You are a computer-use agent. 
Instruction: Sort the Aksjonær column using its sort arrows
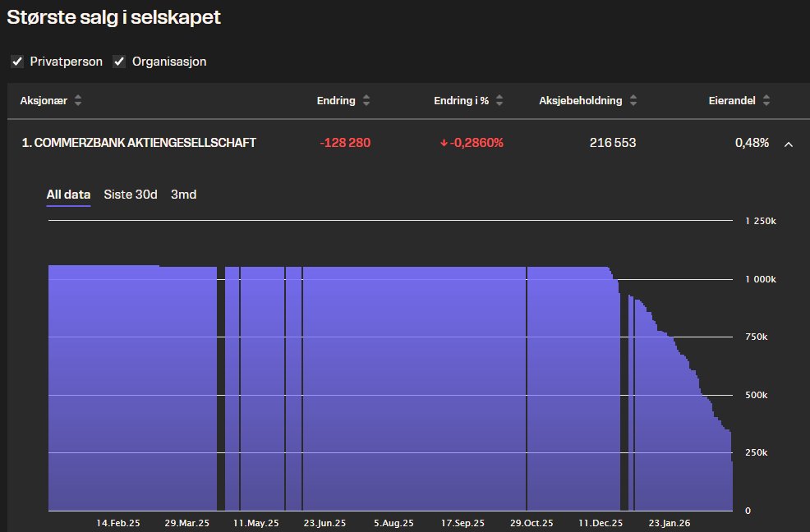click(x=77, y=100)
